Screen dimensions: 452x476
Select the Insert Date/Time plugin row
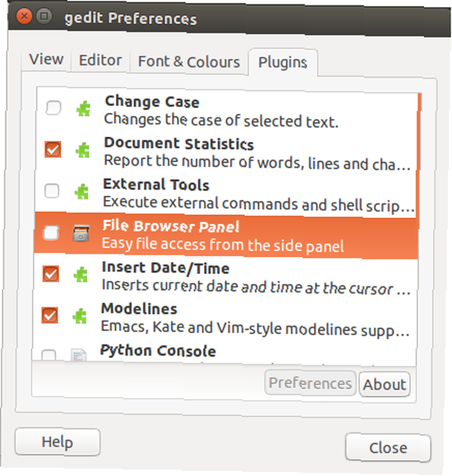225,278
